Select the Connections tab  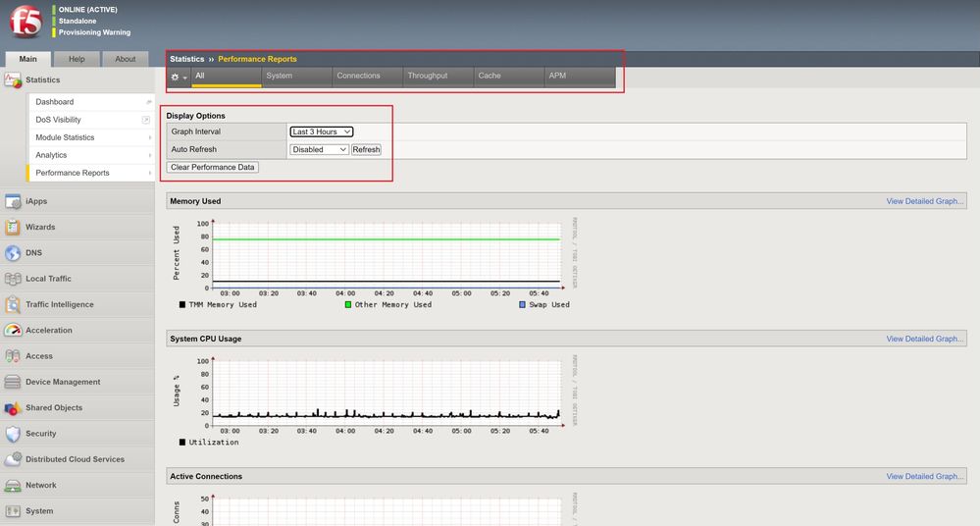358,76
